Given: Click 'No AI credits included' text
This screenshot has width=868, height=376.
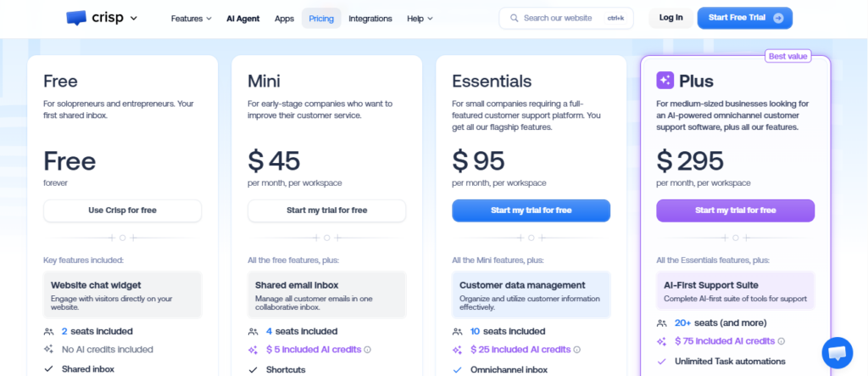Looking at the screenshot, I should 108,350.
